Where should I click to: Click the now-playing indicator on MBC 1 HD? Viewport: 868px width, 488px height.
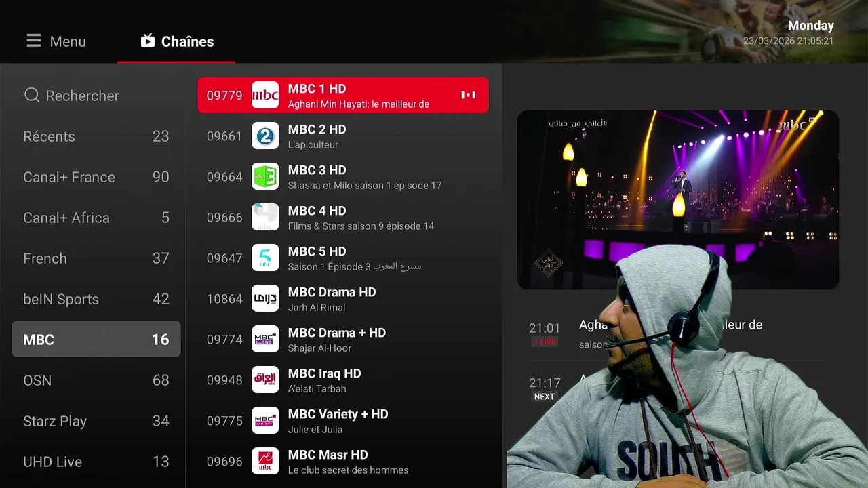pos(468,95)
